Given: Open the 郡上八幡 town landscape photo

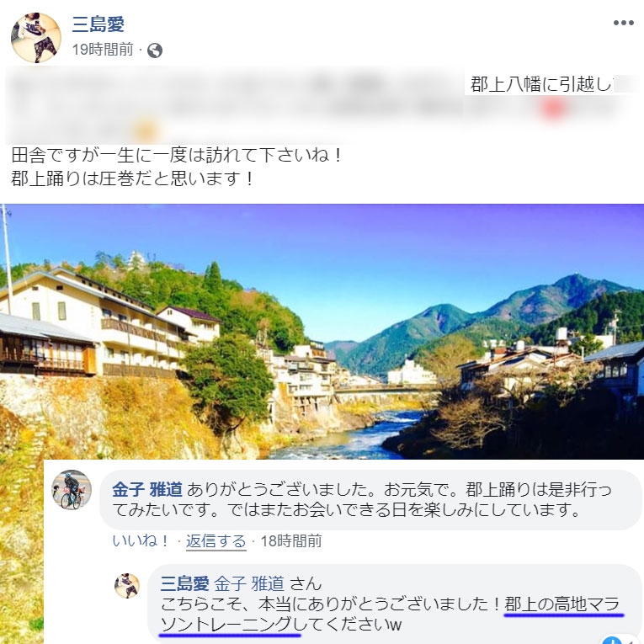Looking at the screenshot, I should click(322, 332).
